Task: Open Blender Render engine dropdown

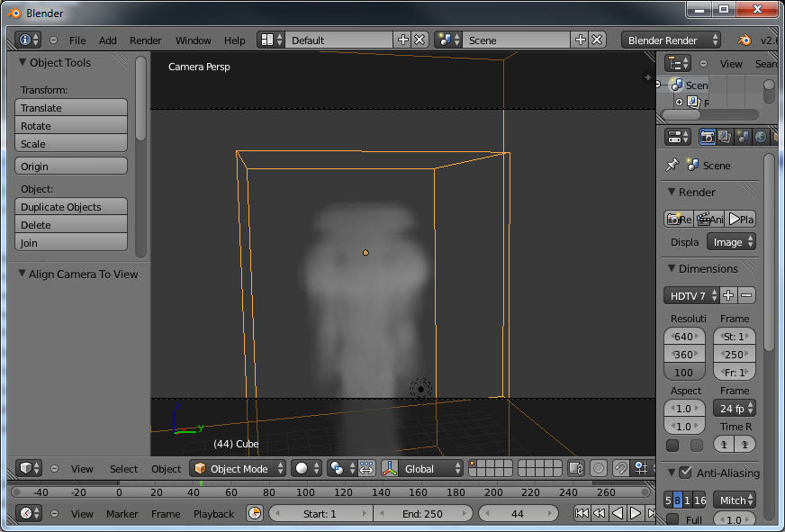Action: pyautogui.click(x=671, y=40)
